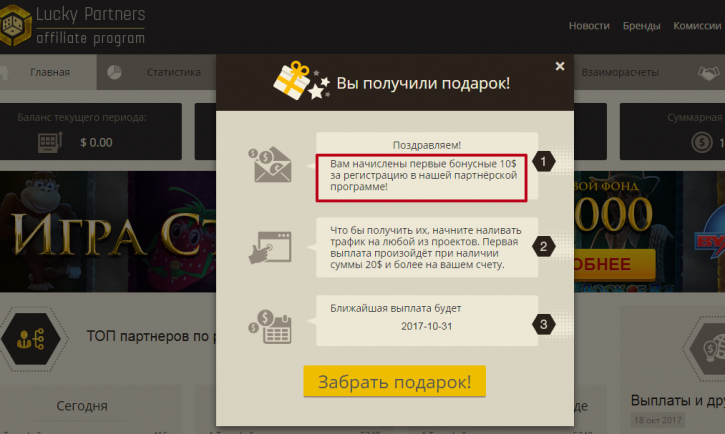Screen dimensions: 725x434
Task: Close the gift popup with the X
Action: pos(559,66)
